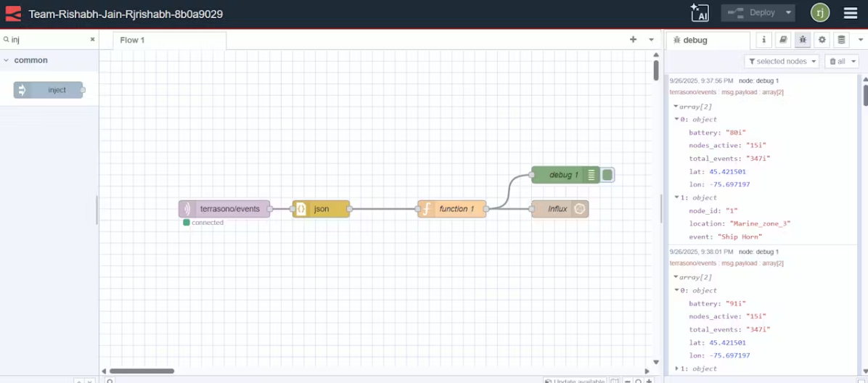Viewport: 868px width, 383px height.
Task: Click the clear all debug messages button
Action: point(837,62)
